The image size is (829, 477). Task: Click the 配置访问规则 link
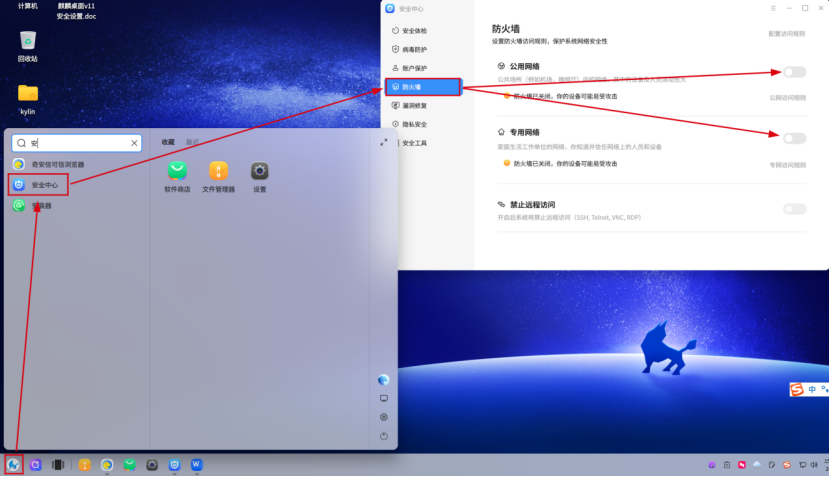coord(787,34)
